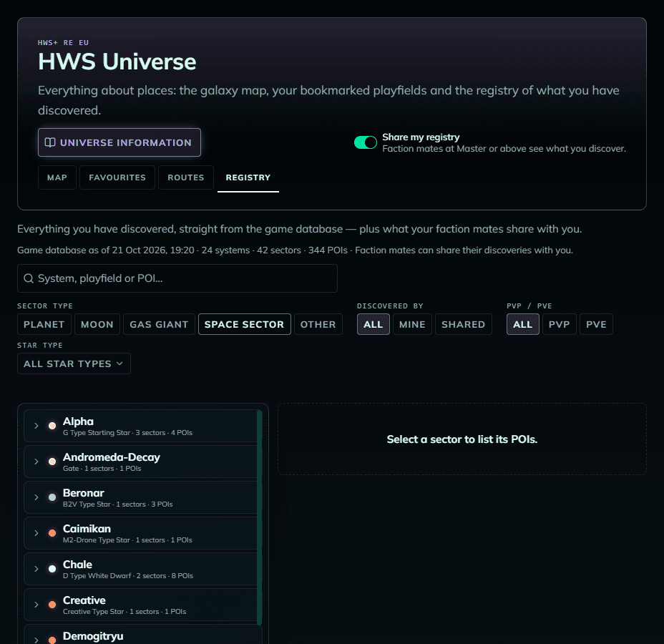Click the 'Select a sector to list its POIs.' text
The width and height of the screenshot is (664, 644).
click(x=462, y=439)
